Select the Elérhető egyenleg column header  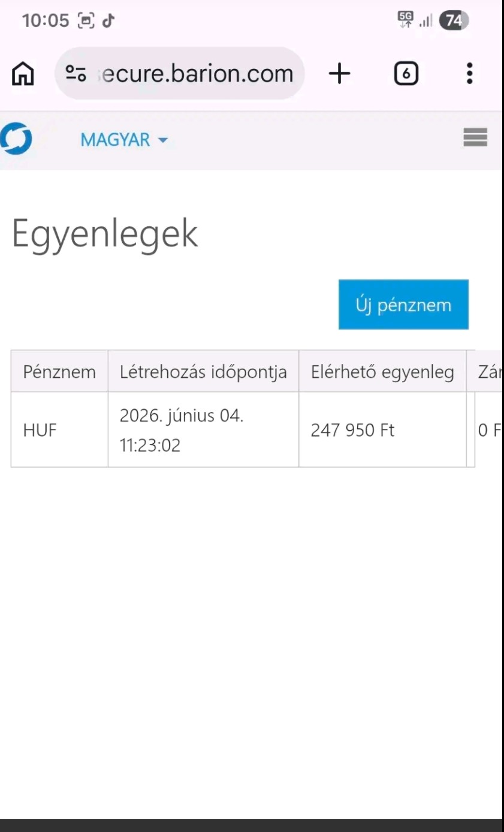382,371
